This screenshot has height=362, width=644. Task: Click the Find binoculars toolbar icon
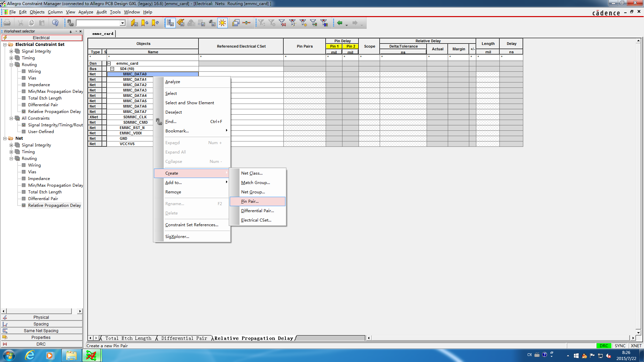point(70,23)
